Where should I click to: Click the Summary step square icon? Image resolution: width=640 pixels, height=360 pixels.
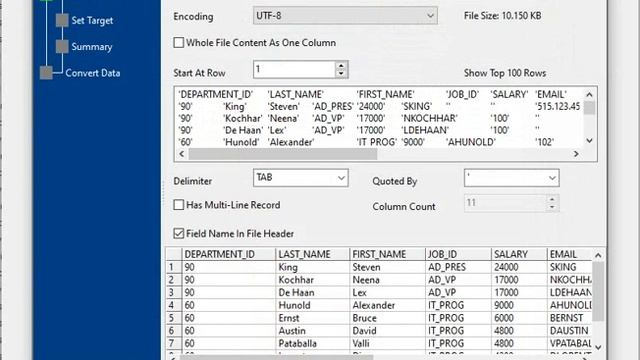tap(62, 47)
